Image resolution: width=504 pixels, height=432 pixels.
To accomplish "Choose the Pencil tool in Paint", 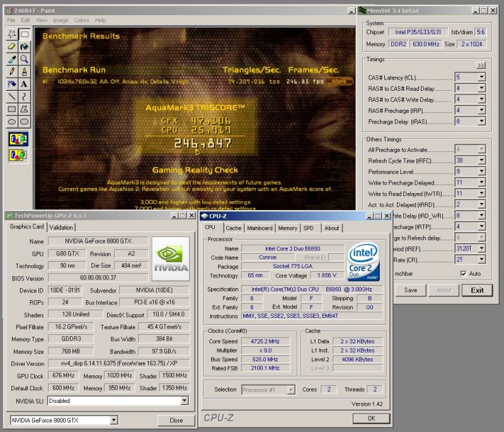I will pyautogui.click(x=12, y=71).
